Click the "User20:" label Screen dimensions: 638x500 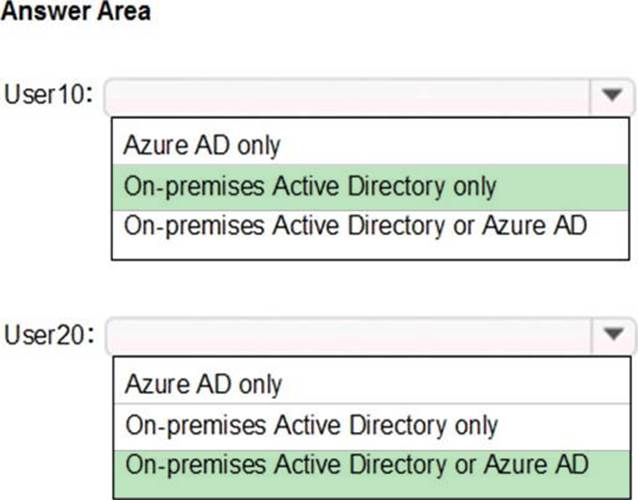(50, 334)
